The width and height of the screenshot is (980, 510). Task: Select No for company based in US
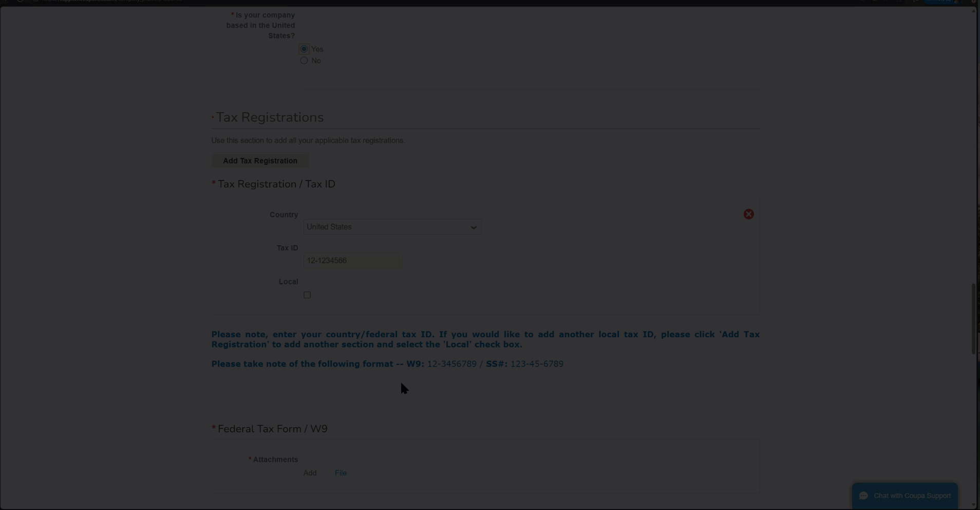click(x=304, y=61)
